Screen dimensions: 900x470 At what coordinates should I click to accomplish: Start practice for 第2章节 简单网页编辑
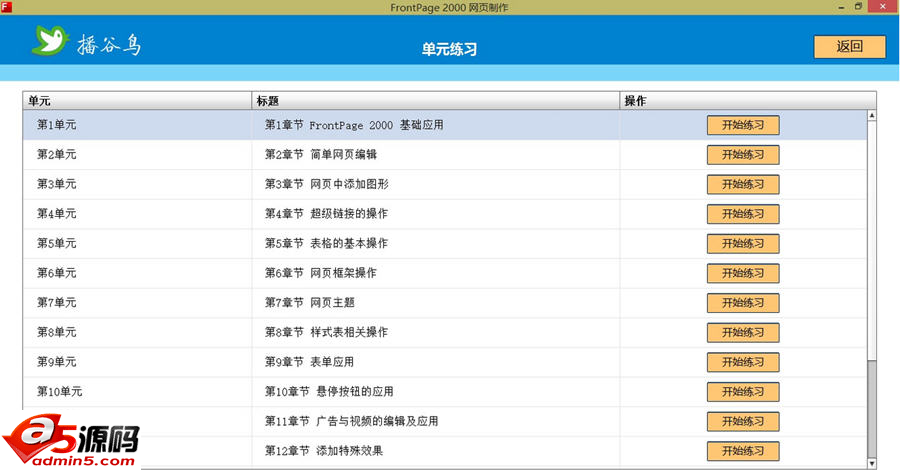click(x=743, y=155)
